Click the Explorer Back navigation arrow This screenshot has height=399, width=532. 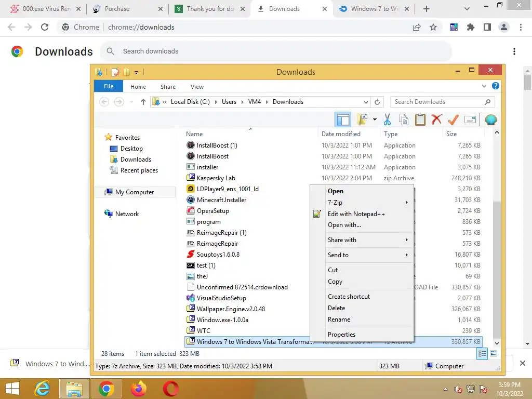click(x=104, y=102)
